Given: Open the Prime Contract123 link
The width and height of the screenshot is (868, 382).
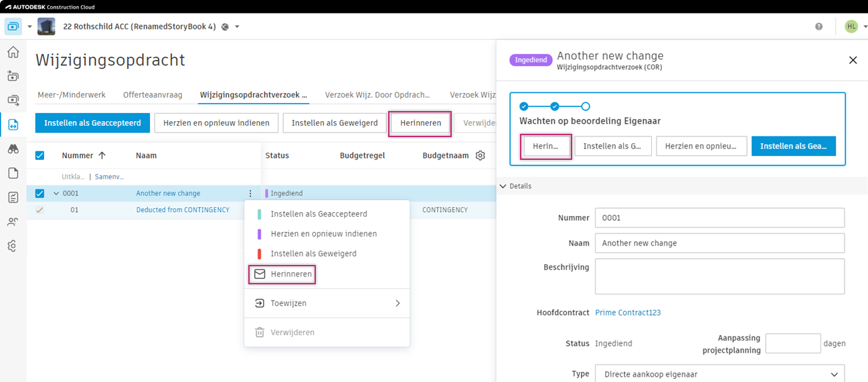Looking at the screenshot, I should (628, 312).
